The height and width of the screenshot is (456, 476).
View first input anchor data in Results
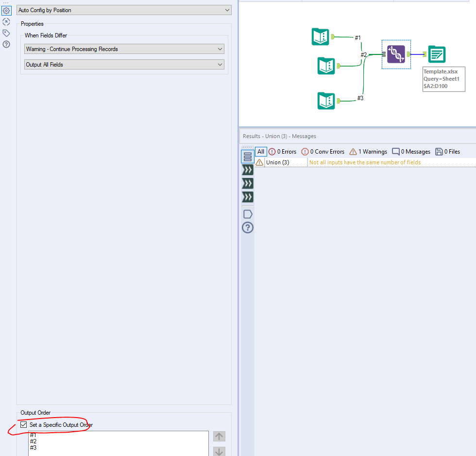pos(248,170)
